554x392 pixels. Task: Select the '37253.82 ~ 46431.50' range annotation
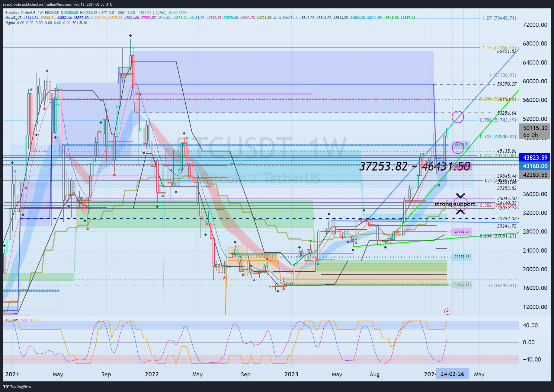tap(415, 166)
